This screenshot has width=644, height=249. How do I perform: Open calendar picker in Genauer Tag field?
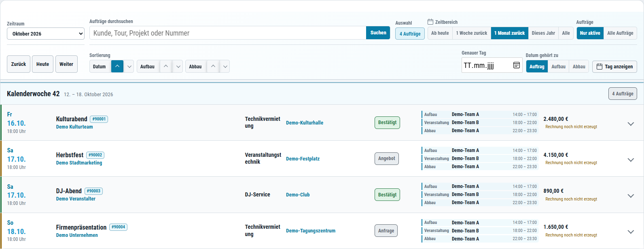(x=517, y=65)
